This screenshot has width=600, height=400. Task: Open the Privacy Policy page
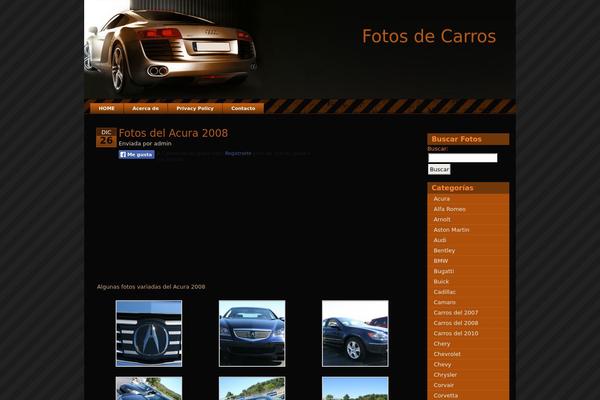click(195, 108)
